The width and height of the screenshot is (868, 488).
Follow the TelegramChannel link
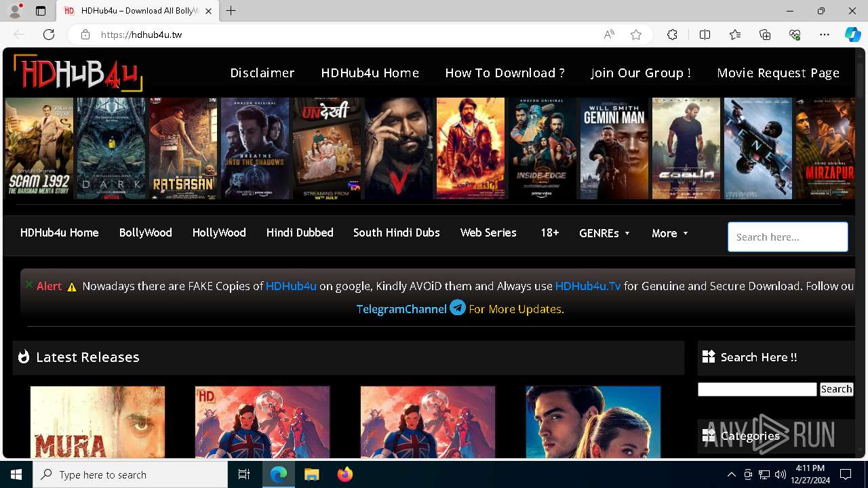(x=401, y=309)
